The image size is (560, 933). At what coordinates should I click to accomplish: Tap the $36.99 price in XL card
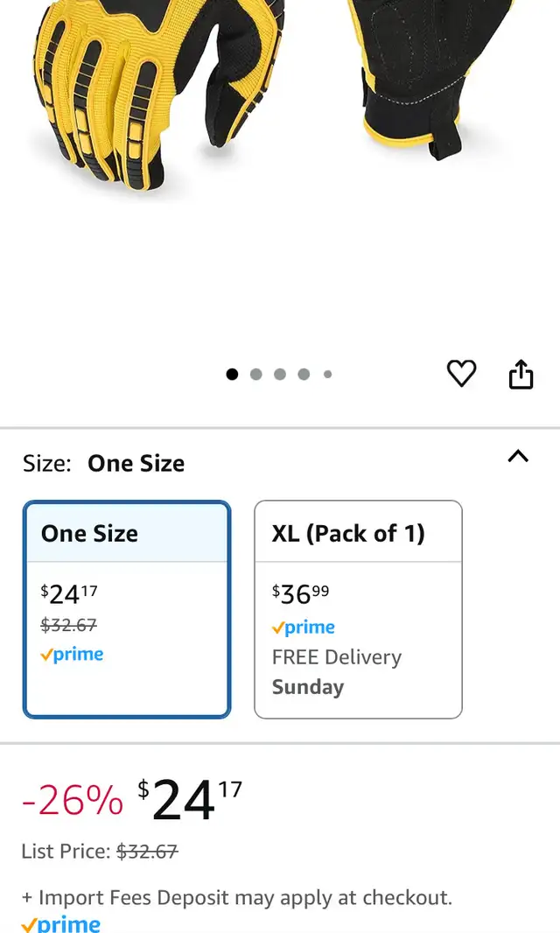click(x=300, y=593)
